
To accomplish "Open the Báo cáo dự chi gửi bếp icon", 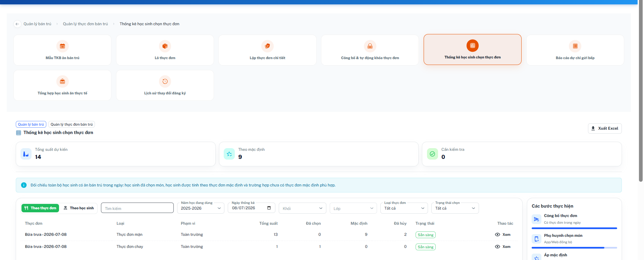I will (x=575, y=46).
